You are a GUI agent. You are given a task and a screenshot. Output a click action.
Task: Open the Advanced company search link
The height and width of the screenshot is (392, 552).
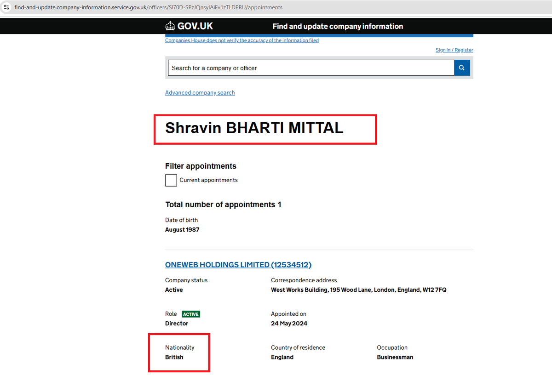pyautogui.click(x=200, y=93)
